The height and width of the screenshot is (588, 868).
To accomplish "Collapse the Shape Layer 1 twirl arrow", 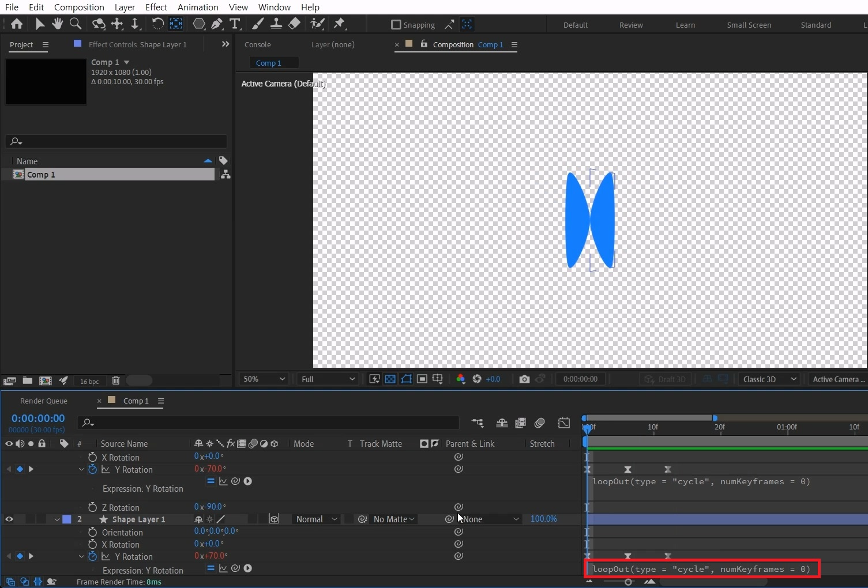I will 57,519.
